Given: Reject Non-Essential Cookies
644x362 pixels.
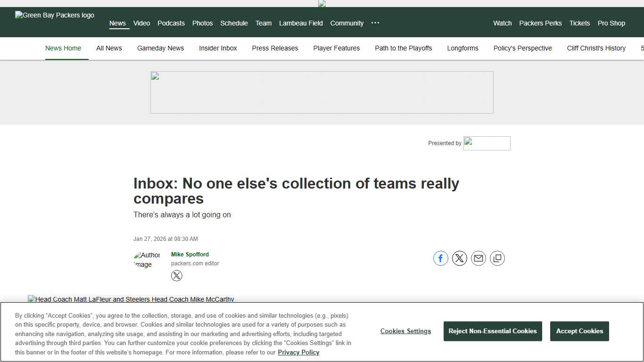Looking at the screenshot, I should pyautogui.click(x=492, y=331).
